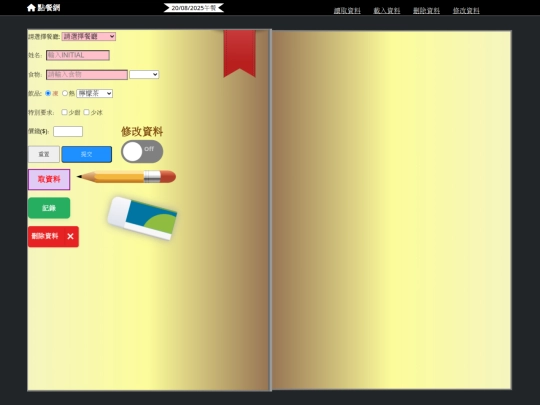Click the blue 提交 submit button
Screen dimensions: 540x405
[x=86, y=154]
